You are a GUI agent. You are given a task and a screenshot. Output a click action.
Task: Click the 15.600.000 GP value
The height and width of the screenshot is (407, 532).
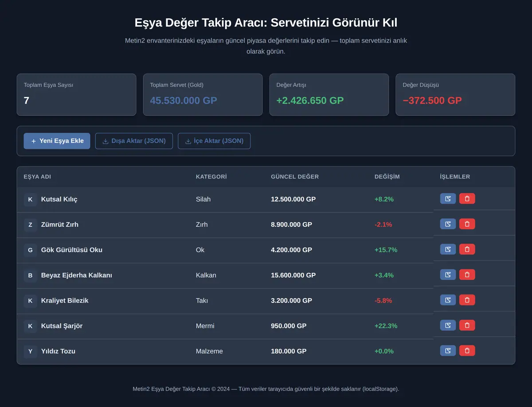click(293, 275)
